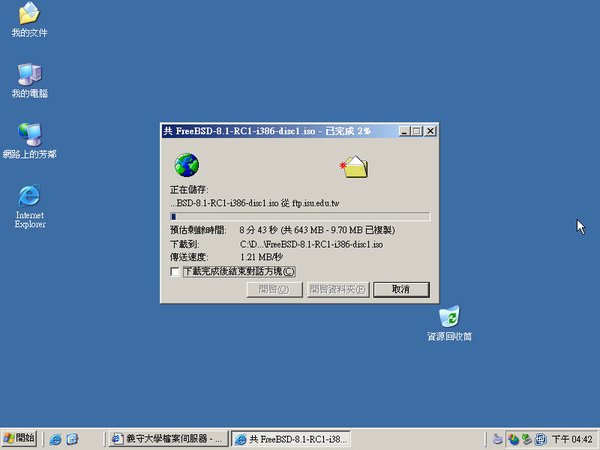Switch to 義守大學檔案伺服器 taskbar window
The image size is (600, 450).
coord(168,439)
